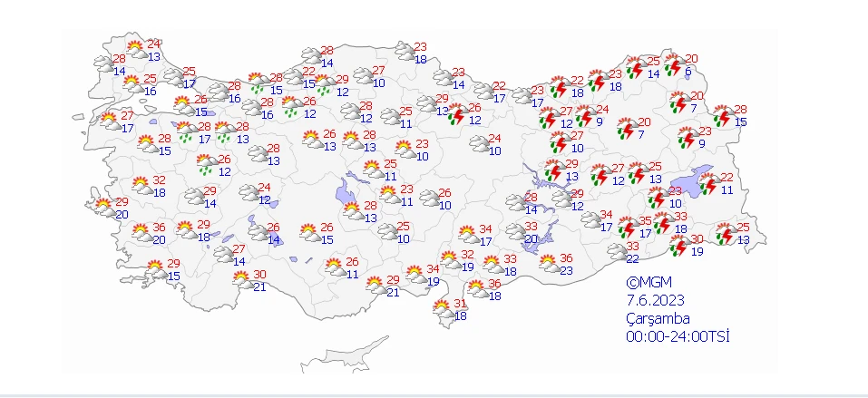
Task: Click the cloudy icon beside 28/12
Action: (350, 112)
